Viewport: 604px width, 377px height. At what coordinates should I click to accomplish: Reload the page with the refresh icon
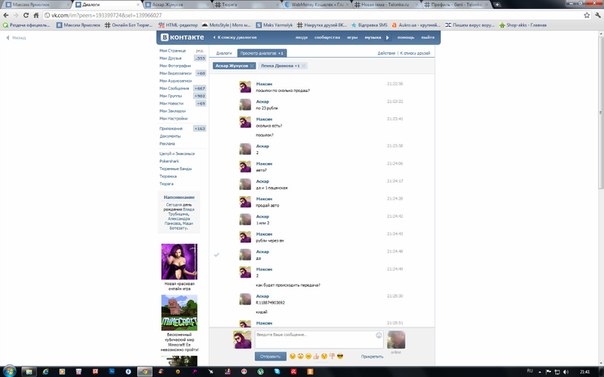26,15
